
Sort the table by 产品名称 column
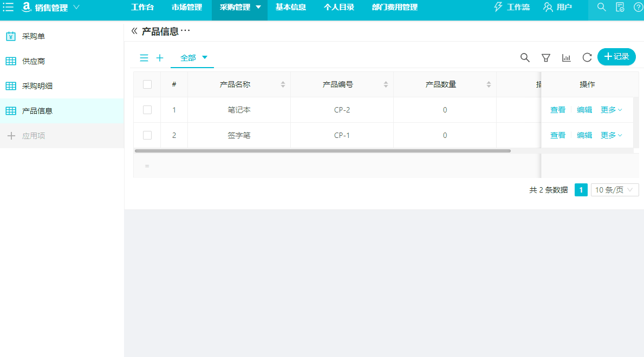pos(283,84)
